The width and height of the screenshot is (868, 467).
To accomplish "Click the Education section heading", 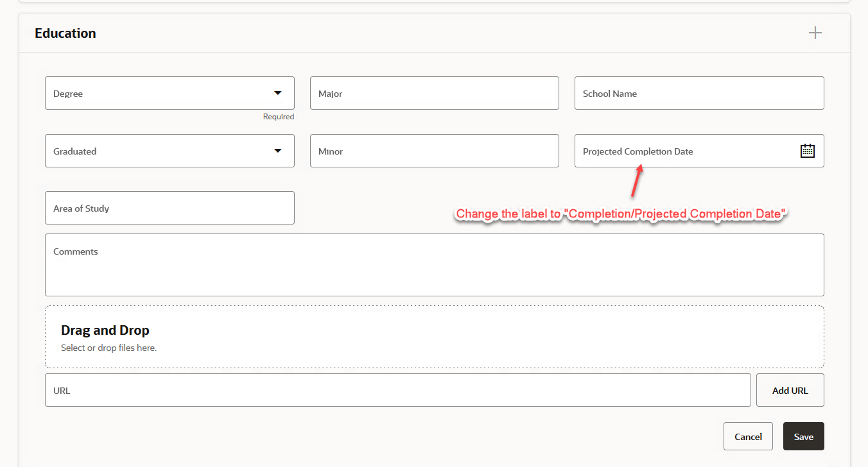I will 65,33.
